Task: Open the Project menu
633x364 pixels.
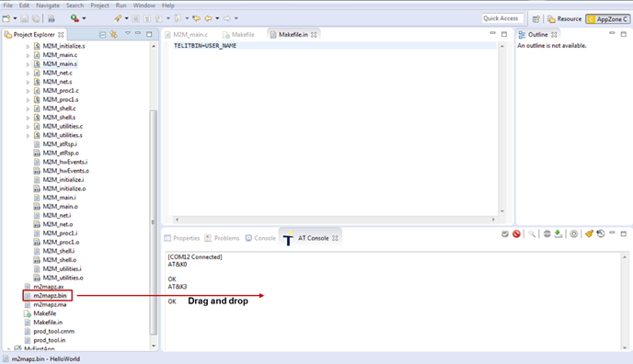Action: pos(99,6)
